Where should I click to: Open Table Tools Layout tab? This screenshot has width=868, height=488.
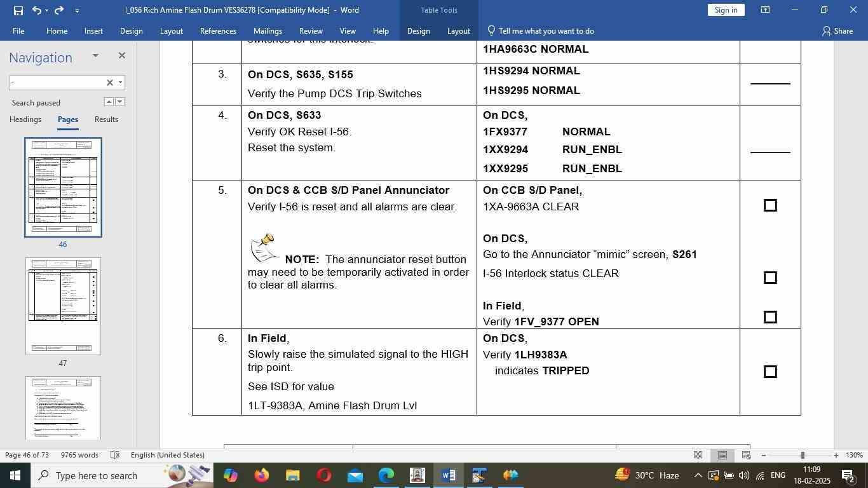coord(458,30)
